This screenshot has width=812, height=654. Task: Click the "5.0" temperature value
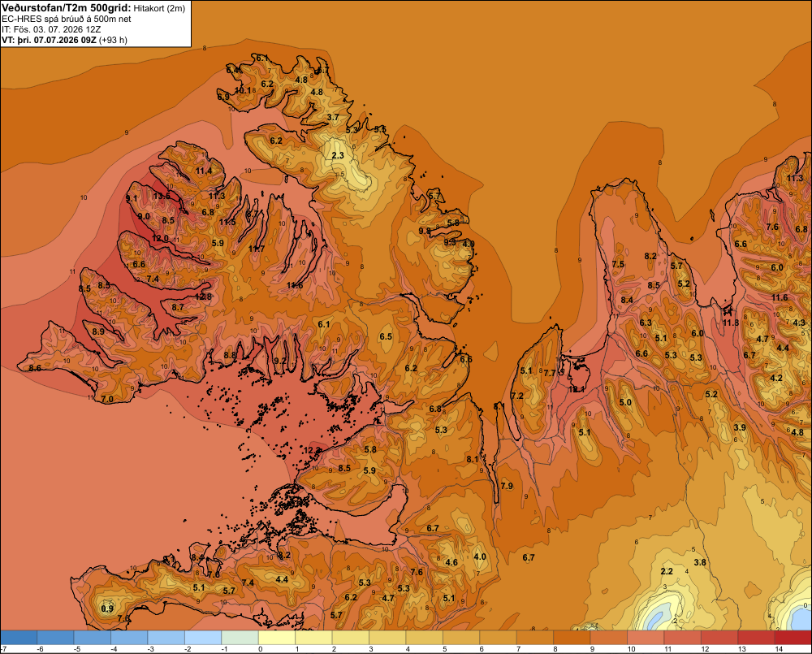click(x=625, y=402)
